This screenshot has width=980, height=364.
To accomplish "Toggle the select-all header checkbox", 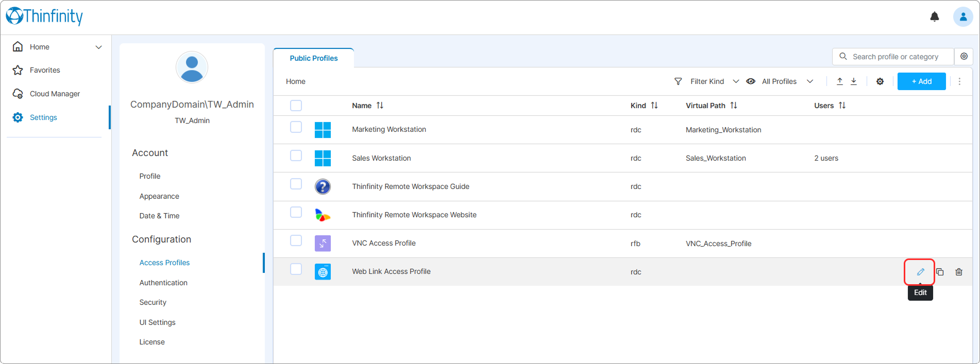I will [x=296, y=106].
